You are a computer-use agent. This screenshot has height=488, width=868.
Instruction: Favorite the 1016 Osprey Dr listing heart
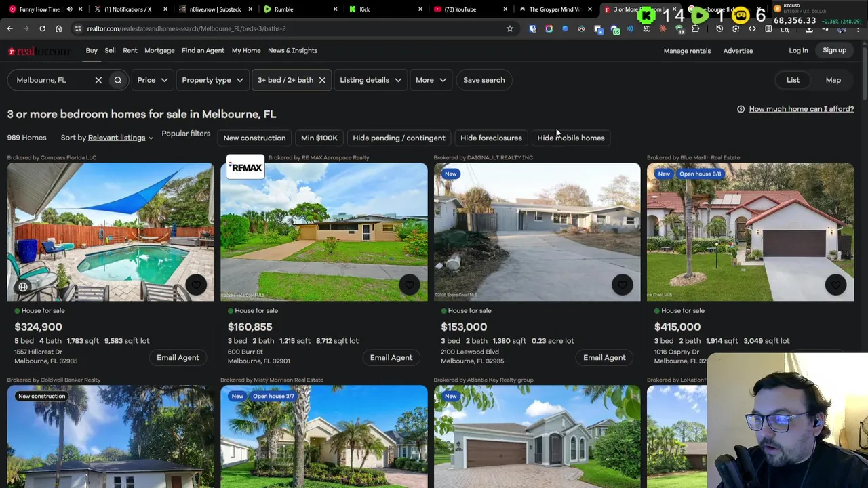coord(835,285)
